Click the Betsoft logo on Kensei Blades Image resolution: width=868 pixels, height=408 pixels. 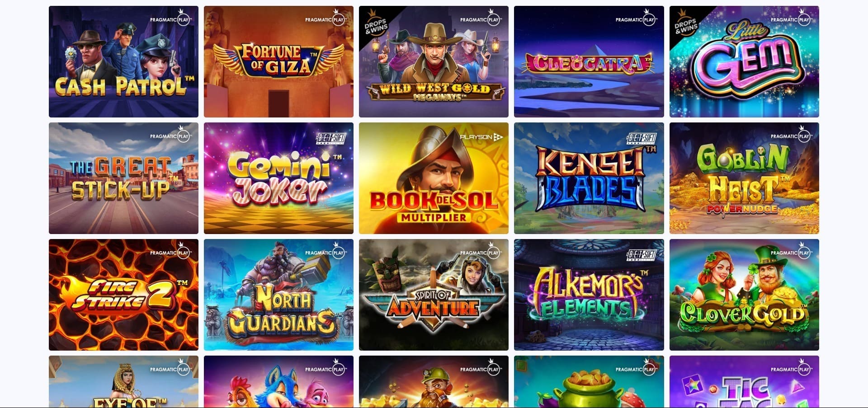pos(641,138)
